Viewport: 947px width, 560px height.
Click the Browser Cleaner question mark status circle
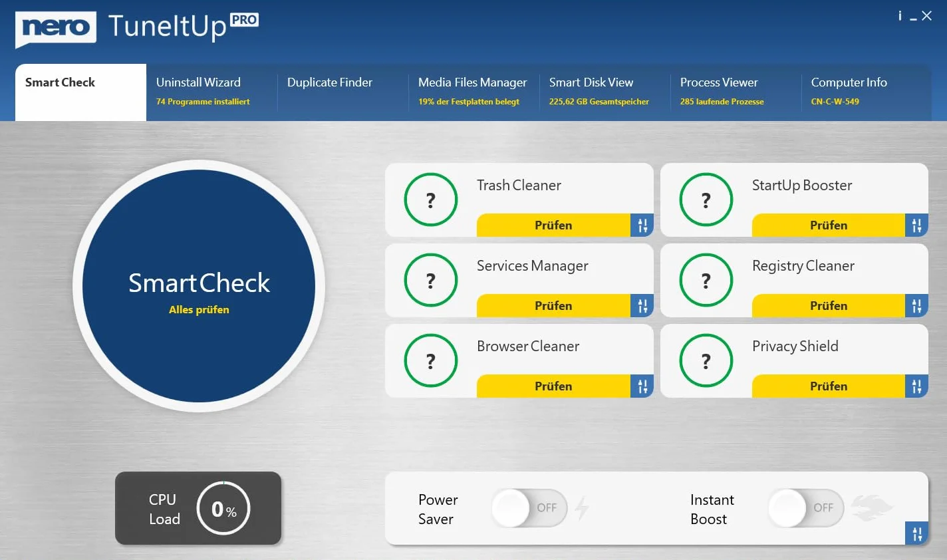(x=431, y=360)
